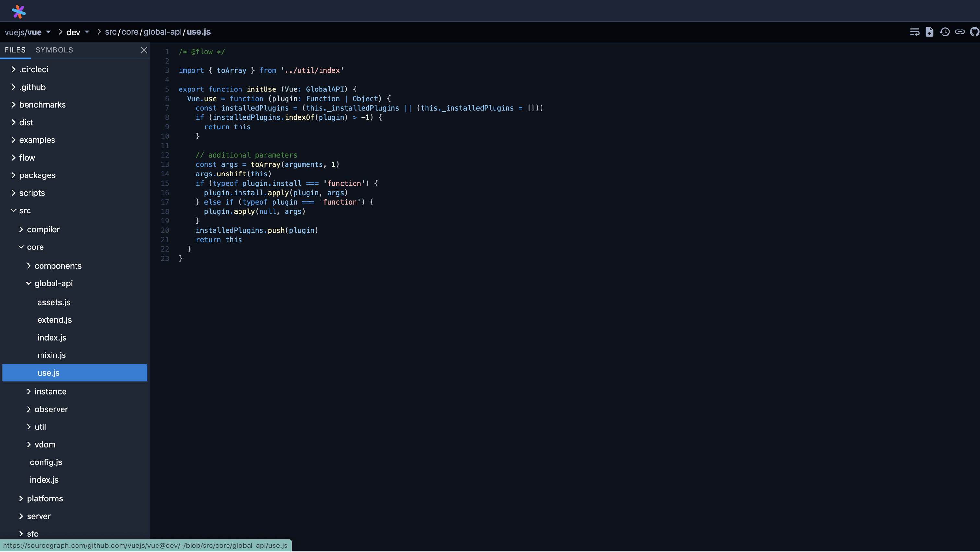Click the download raw file icon

pyautogui.click(x=929, y=32)
